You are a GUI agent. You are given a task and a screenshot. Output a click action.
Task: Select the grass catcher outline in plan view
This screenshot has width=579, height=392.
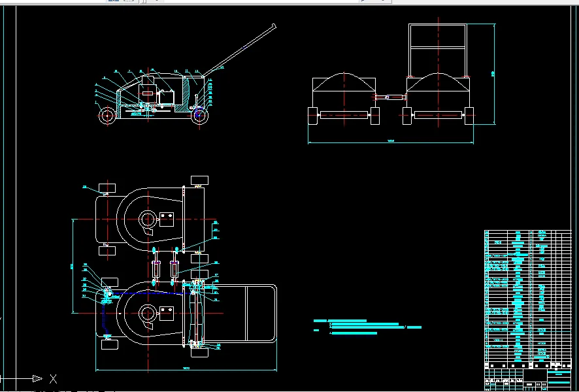click(240, 314)
